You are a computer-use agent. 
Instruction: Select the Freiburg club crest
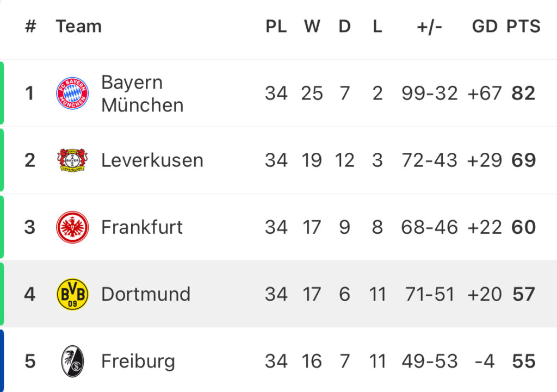point(72,361)
